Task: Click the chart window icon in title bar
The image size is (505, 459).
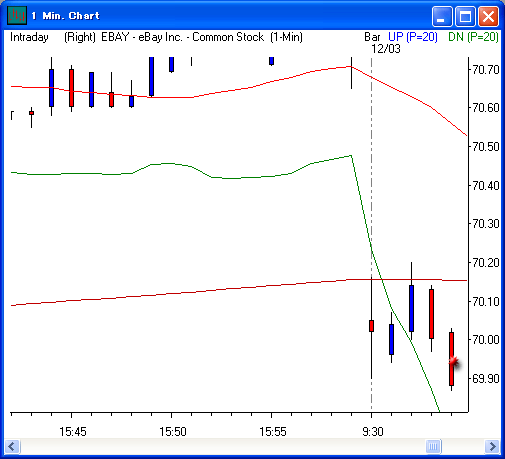Action: coord(16,15)
